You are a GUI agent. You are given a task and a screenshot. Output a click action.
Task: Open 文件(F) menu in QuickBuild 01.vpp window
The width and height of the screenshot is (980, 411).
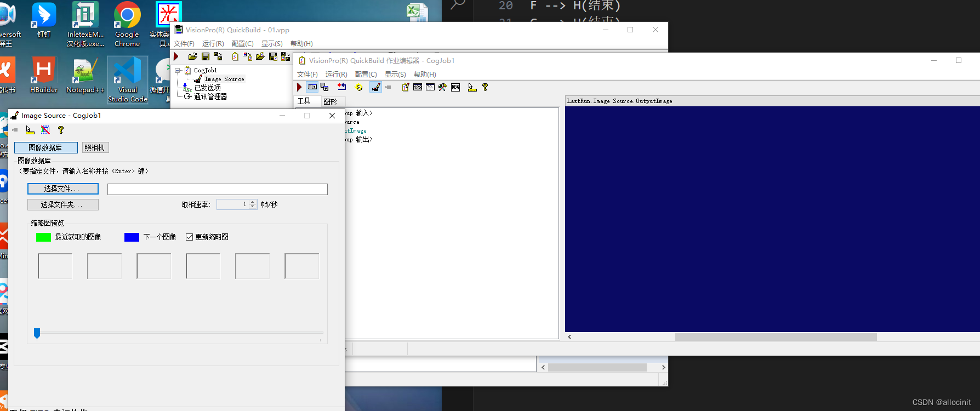[x=184, y=44]
